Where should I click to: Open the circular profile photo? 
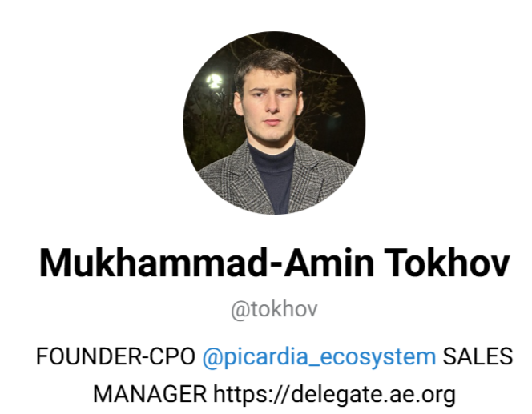pos(274,123)
